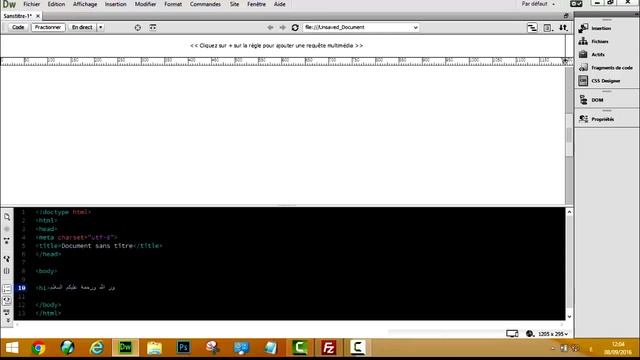Click the collapse tag icon in code toolbar
The width and height of the screenshot is (640, 360).
(7, 241)
